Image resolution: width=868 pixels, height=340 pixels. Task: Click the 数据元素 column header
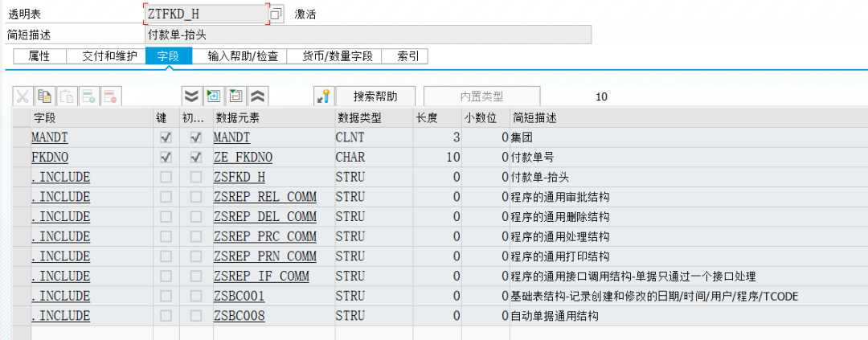273,118
